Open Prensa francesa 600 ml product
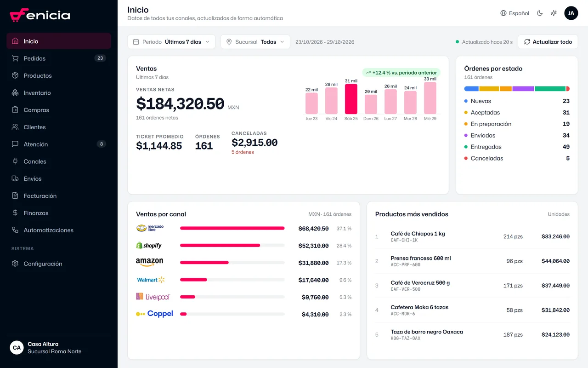Image resolution: width=588 pixels, height=368 pixels. click(472, 261)
